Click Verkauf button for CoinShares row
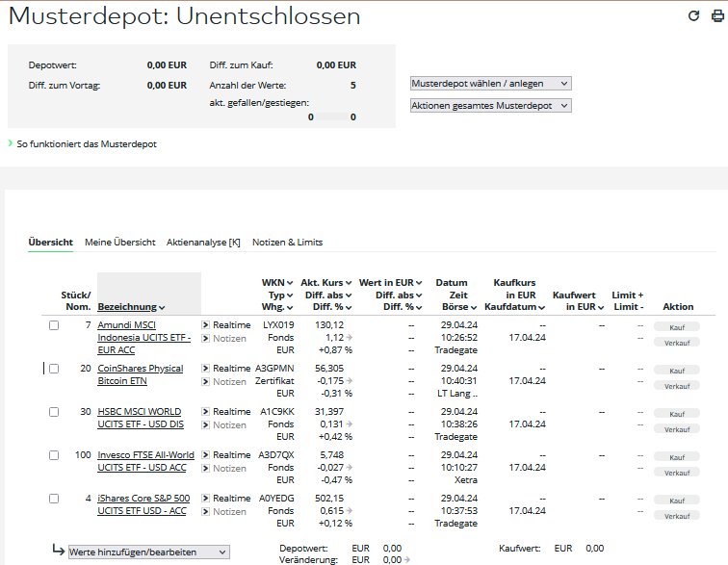The image size is (728, 565). click(677, 386)
